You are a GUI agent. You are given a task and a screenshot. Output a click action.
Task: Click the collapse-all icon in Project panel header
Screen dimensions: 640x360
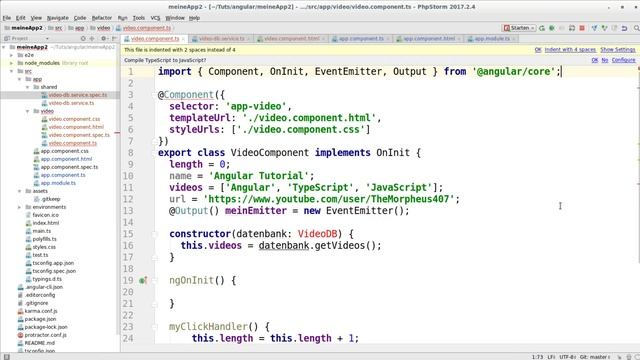tap(92, 38)
